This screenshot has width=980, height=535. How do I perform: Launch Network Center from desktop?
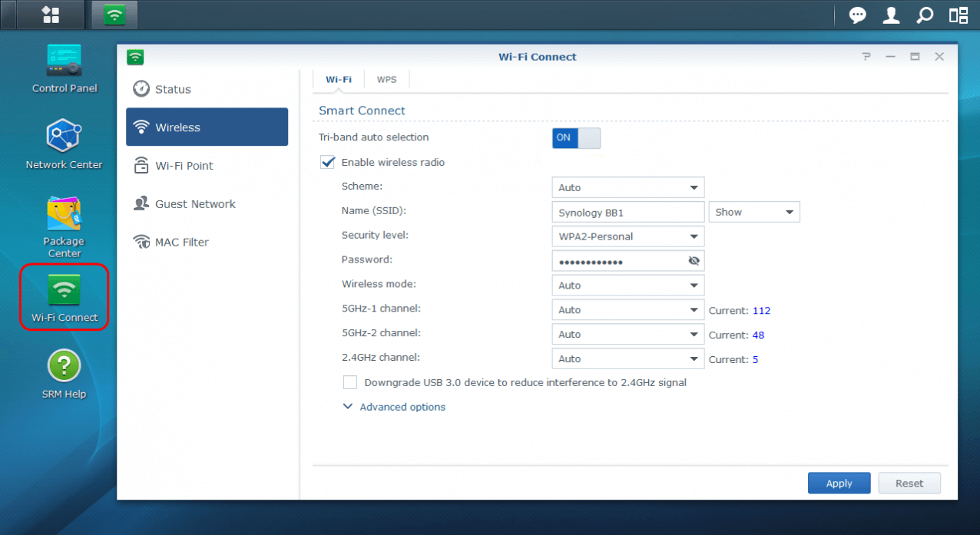pos(64,138)
